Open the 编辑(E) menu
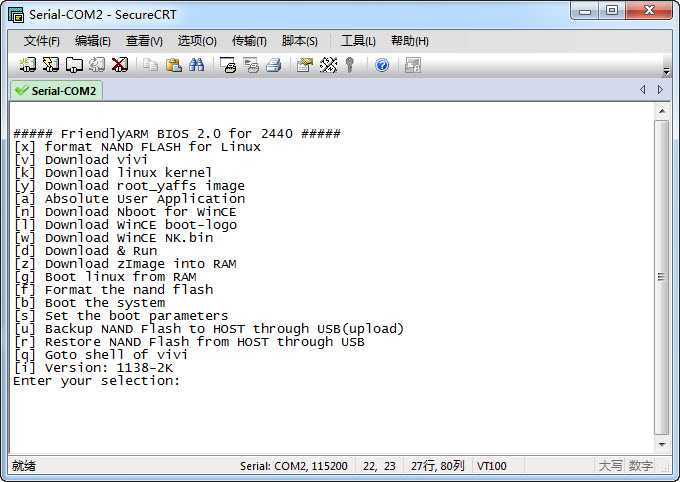 (92, 41)
